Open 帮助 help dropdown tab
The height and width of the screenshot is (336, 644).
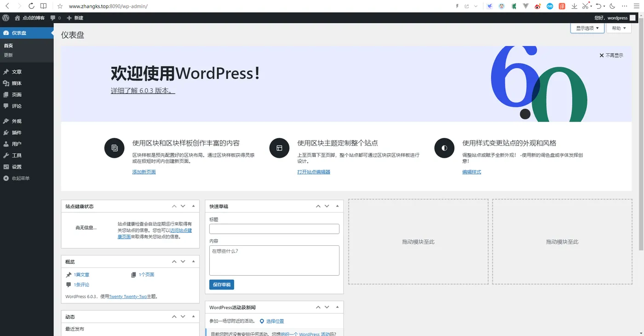point(619,28)
